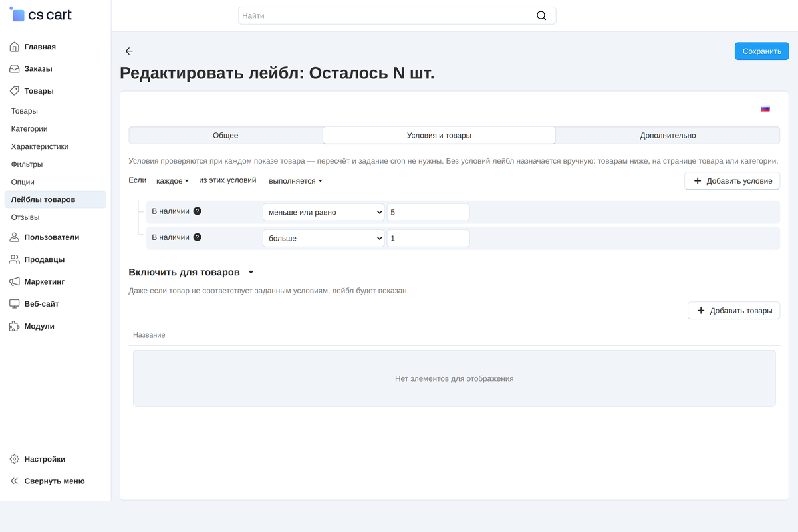Click help icon on the 'меньше или равно' row

click(x=197, y=211)
